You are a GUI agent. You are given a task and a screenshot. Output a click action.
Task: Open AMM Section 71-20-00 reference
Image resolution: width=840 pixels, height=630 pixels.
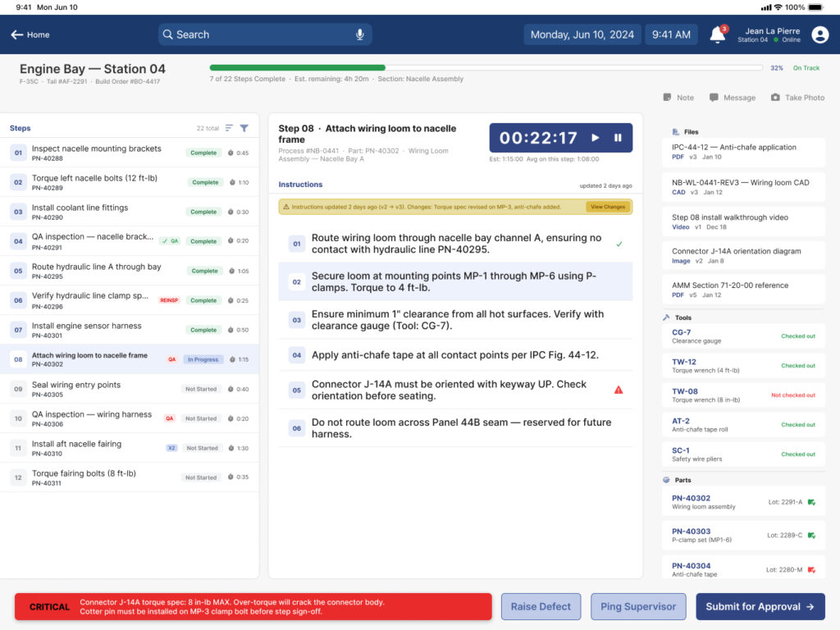743,290
